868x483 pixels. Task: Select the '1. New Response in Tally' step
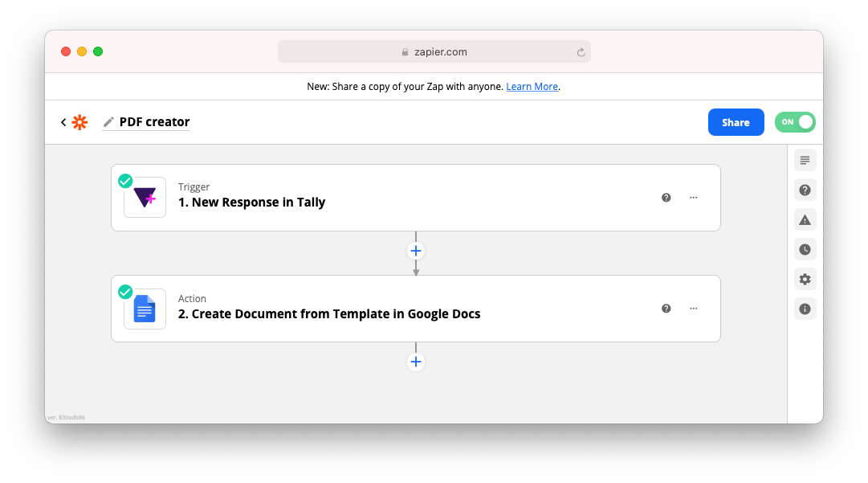click(416, 198)
